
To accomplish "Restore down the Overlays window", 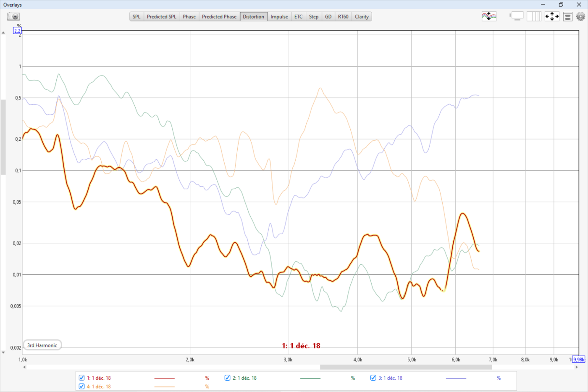I will 561,5.
